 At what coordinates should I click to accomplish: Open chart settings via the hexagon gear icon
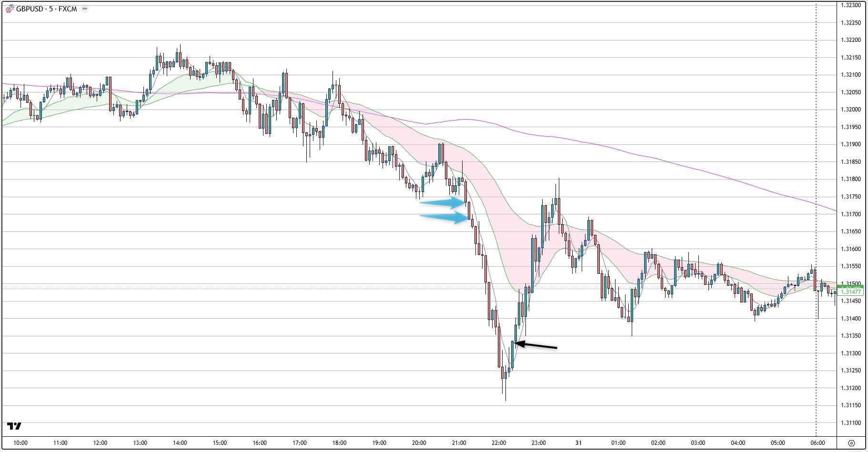coord(851,443)
